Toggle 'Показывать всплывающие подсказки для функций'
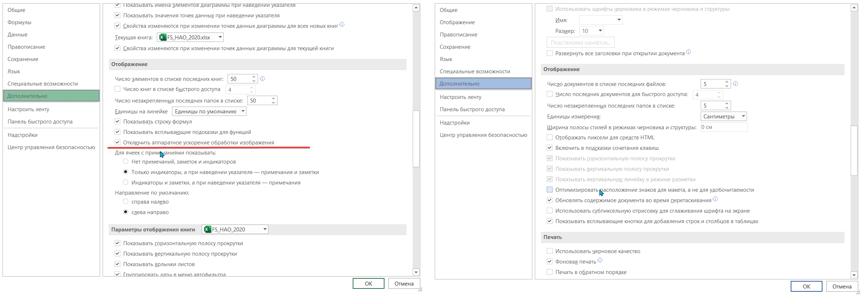This screenshot has width=868, height=304. point(117,132)
